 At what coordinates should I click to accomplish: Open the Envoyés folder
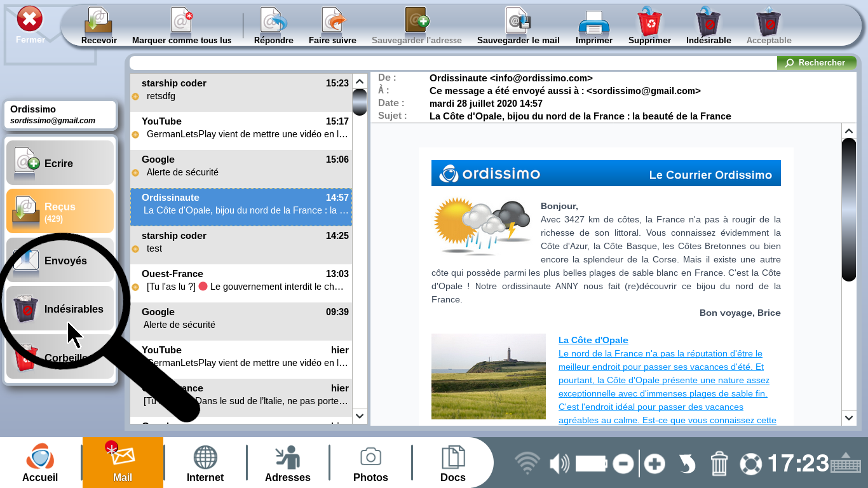coord(60,260)
